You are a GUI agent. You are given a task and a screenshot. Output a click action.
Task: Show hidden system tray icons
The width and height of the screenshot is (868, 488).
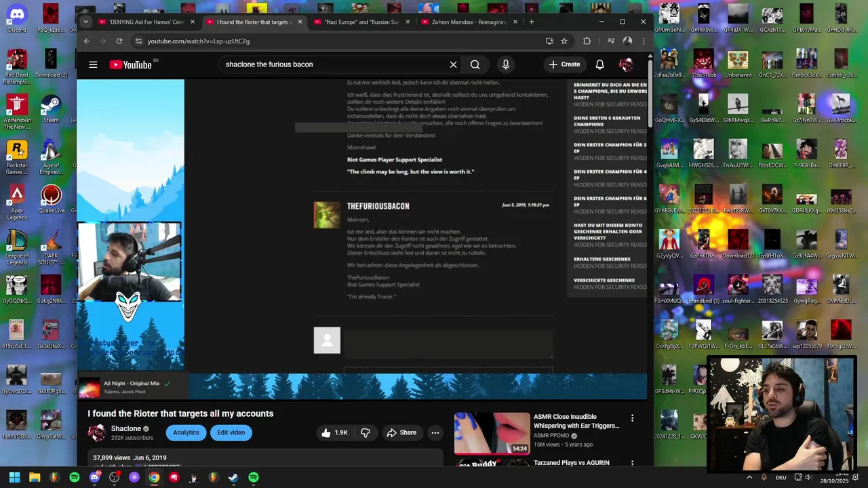tap(749, 477)
